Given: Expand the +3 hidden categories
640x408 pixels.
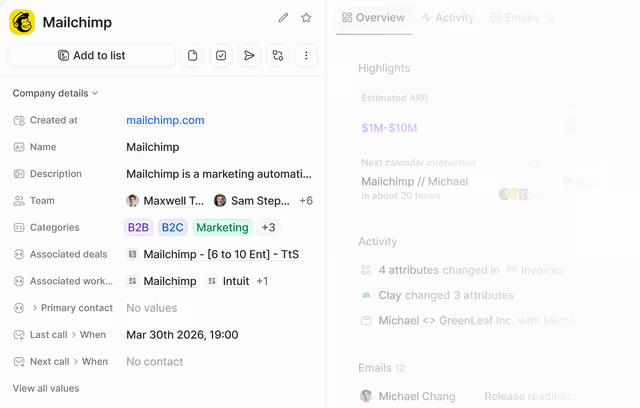Looking at the screenshot, I should point(268,227).
